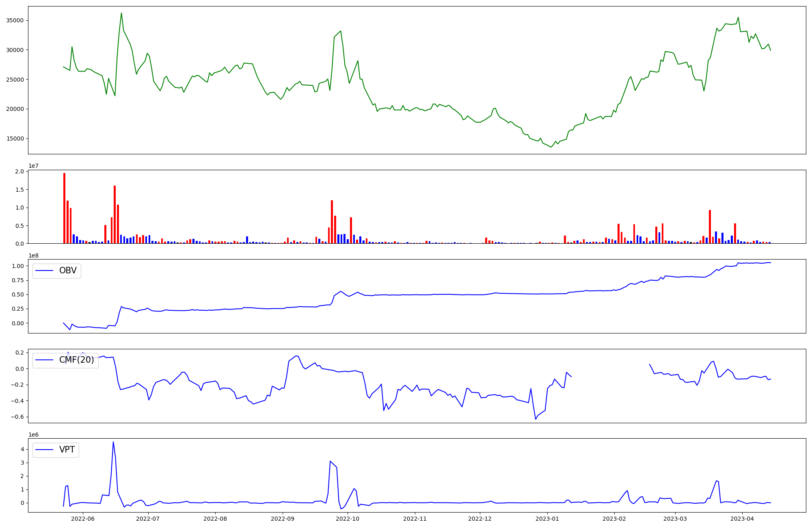812x528 pixels.
Task: Click the CMF(20) legend label
Action: tap(76, 360)
